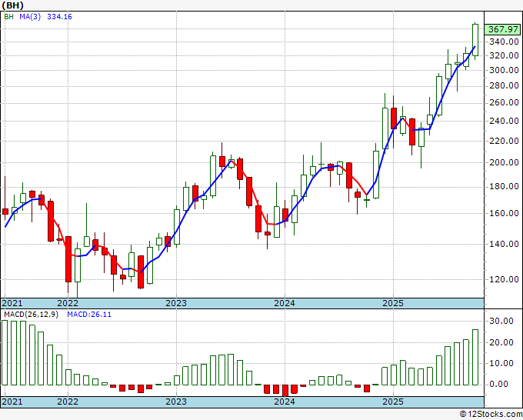Image resolution: width=523 pixels, height=420 pixels.
Task: Click the 2024 marker on MACD timeline
Action: (285, 402)
